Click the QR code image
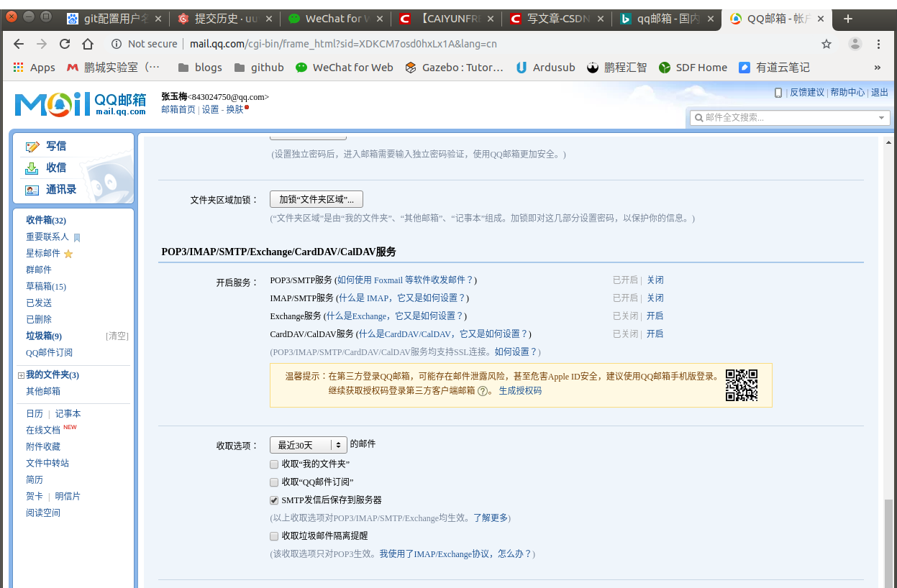Image resolution: width=897 pixels, height=588 pixels. [742, 385]
